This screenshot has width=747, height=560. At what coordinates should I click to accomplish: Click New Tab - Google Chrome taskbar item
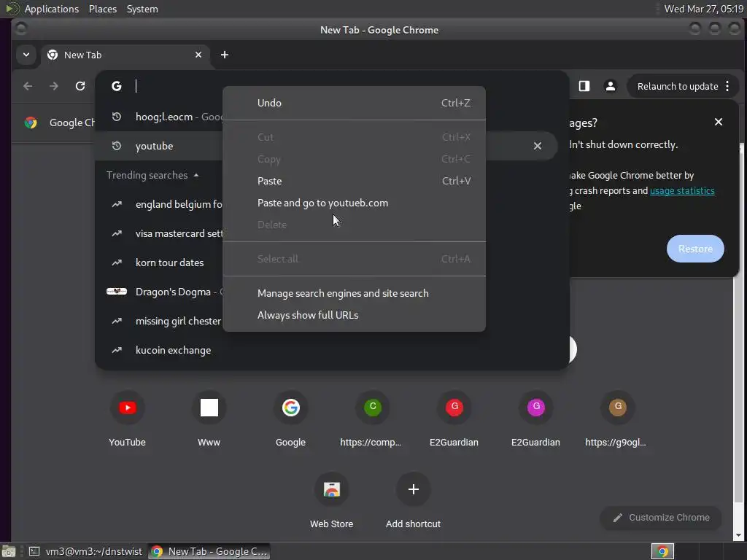(209, 551)
